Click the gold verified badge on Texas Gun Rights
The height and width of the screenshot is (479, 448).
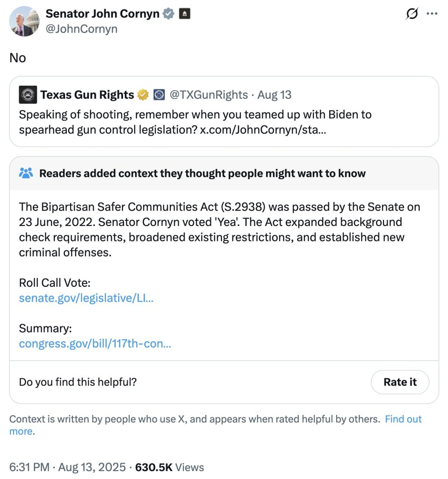(143, 95)
